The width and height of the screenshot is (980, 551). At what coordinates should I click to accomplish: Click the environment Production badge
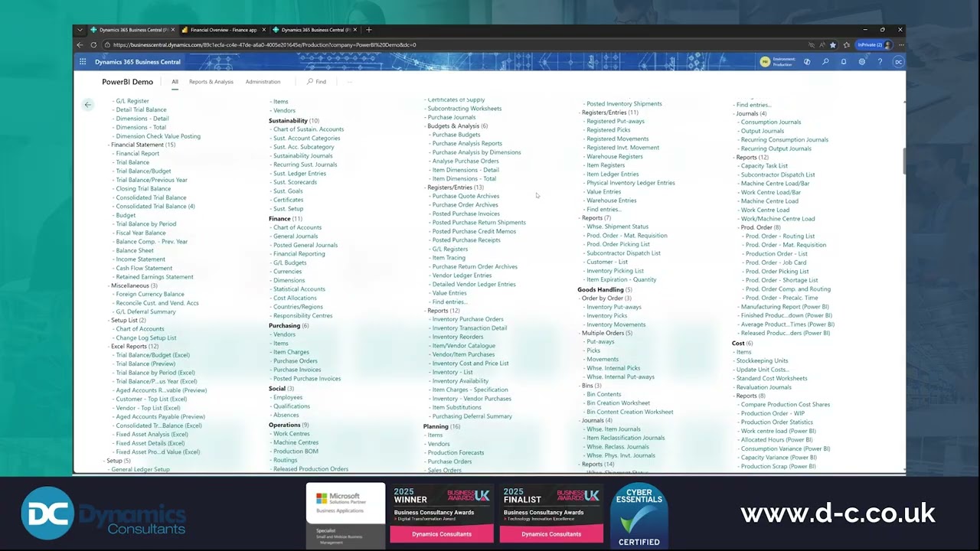pos(776,62)
